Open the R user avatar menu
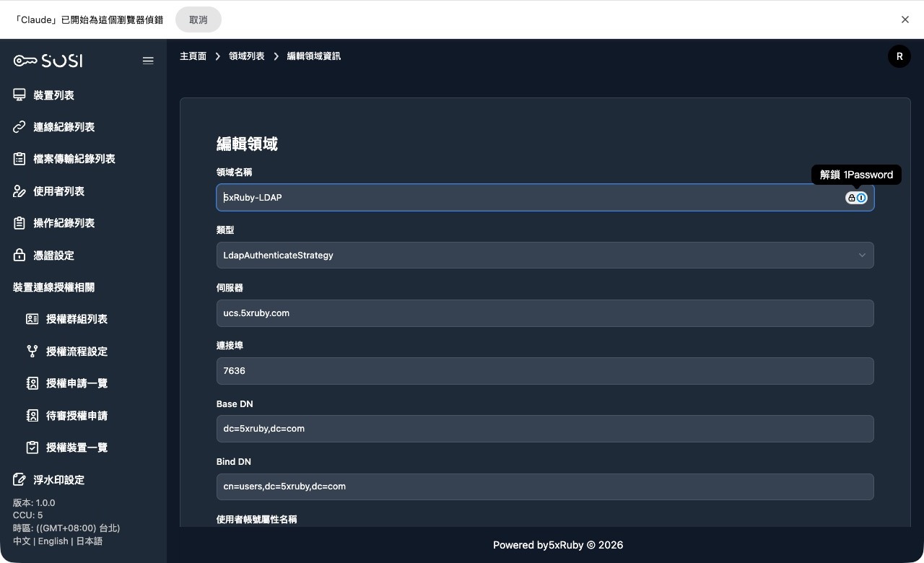924x563 pixels. tap(899, 56)
